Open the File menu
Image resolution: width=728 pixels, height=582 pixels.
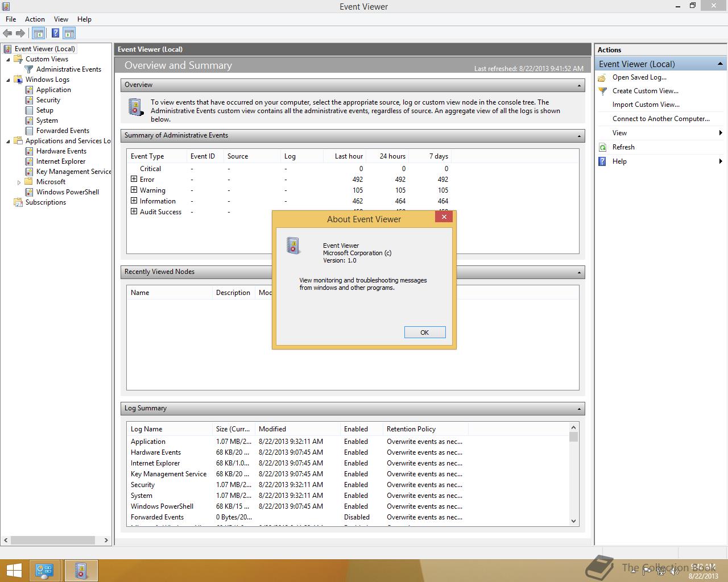[11, 19]
